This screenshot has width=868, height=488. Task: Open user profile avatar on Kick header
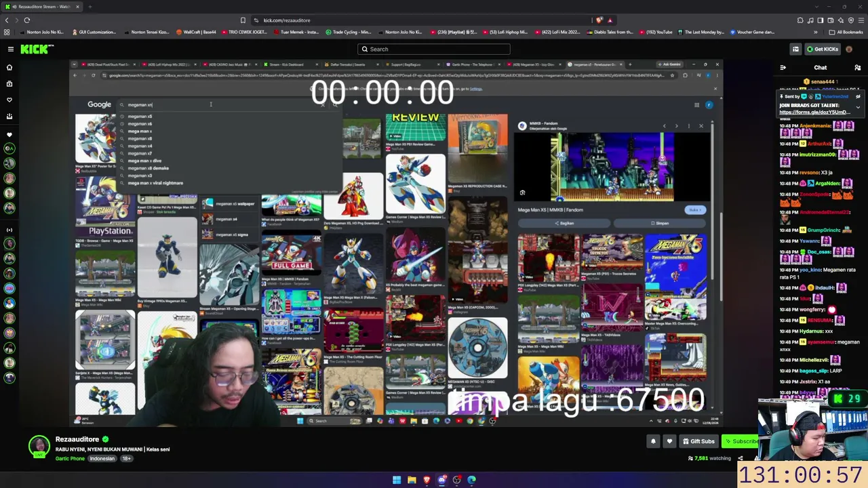(x=849, y=49)
